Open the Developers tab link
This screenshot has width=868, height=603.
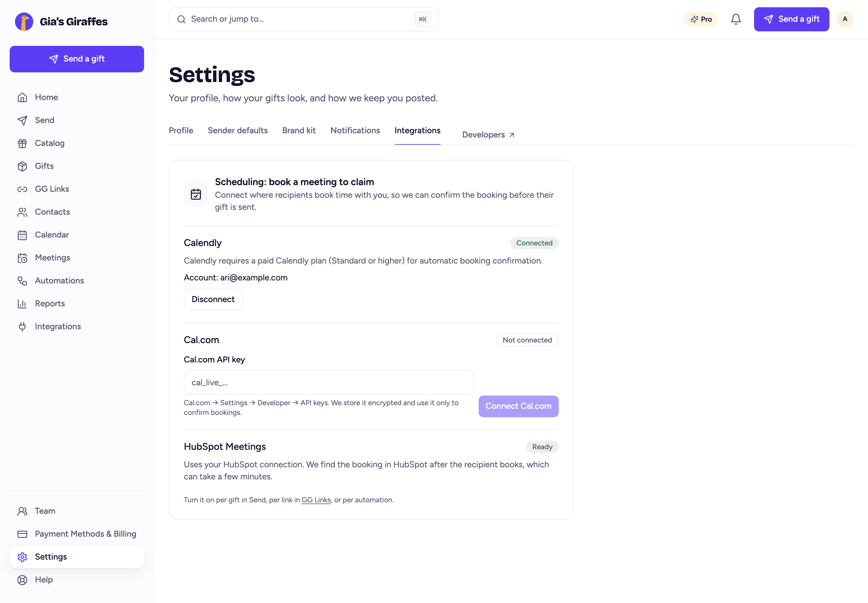488,135
